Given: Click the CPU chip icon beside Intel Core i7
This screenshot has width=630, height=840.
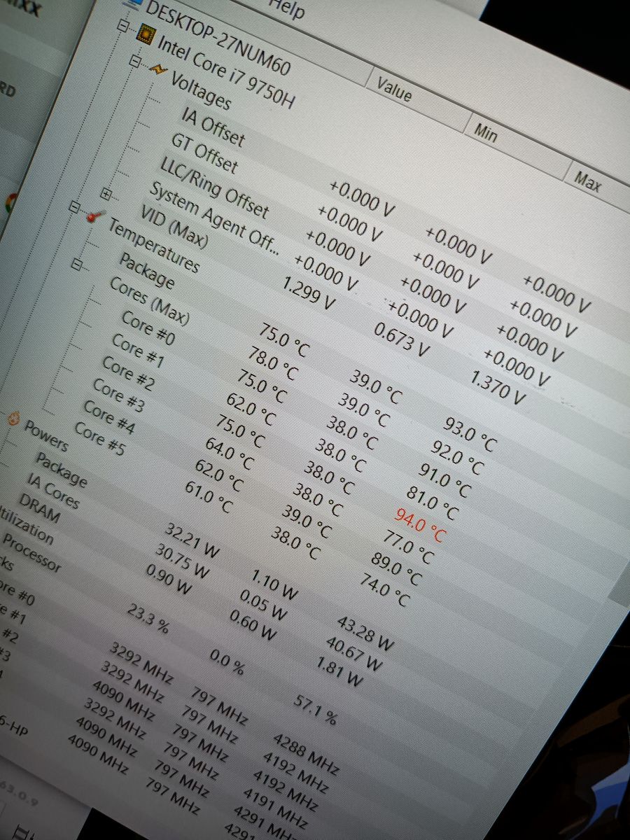Looking at the screenshot, I should pyautogui.click(x=146, y=34).
